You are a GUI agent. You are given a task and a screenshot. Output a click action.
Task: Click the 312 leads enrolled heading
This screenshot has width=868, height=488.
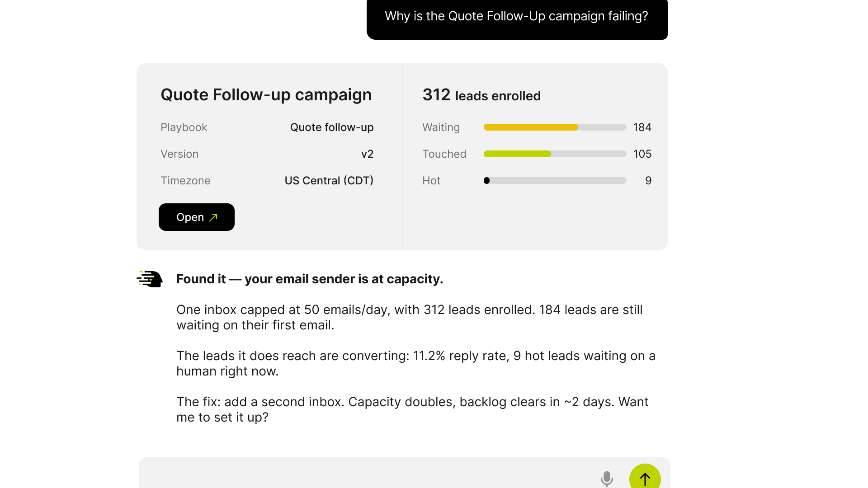481,95
